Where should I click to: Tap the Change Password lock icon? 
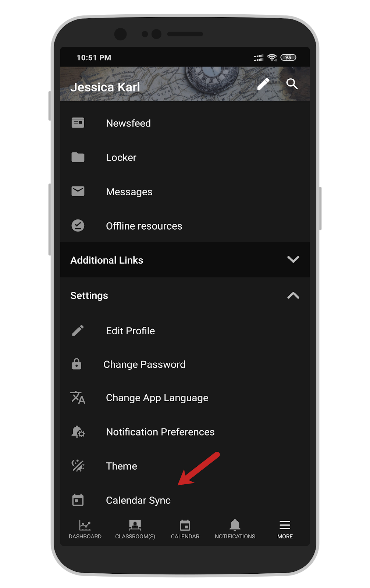point(77,364)
